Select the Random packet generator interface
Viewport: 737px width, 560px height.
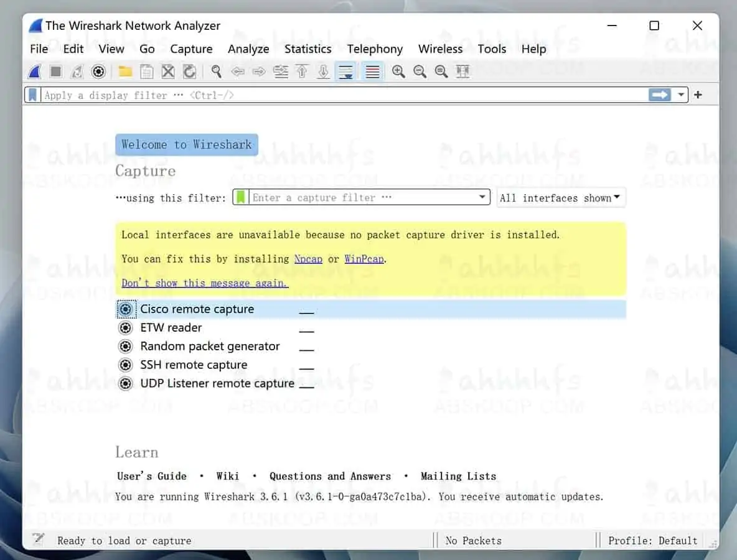[210, 346]
